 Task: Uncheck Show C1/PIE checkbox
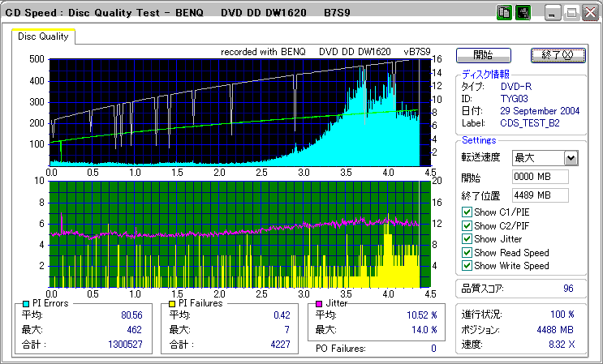click(467, 213)
